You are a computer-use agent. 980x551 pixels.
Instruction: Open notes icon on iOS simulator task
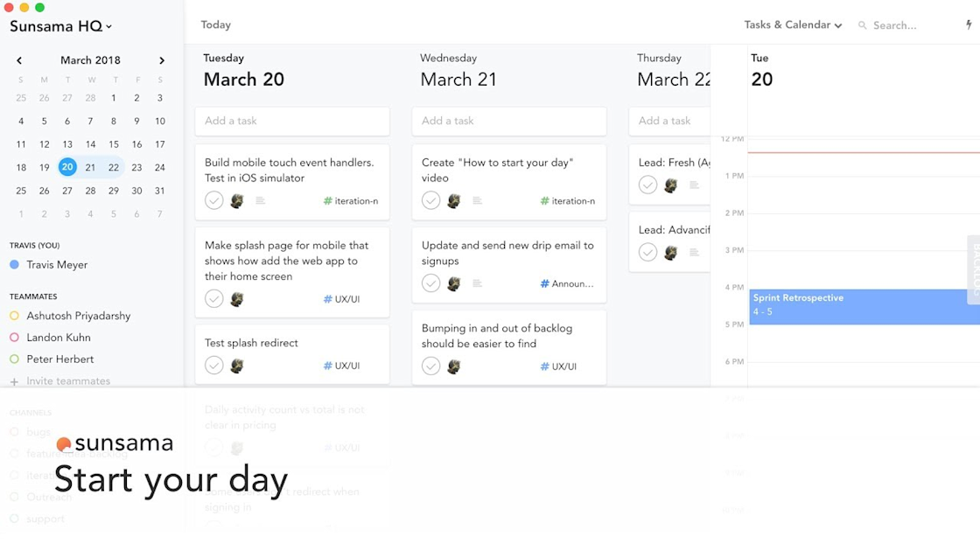(x=260, y=201)
